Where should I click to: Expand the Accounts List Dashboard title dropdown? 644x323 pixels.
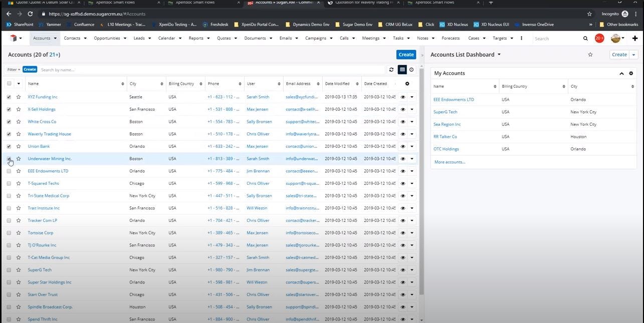tap(499, 55)
